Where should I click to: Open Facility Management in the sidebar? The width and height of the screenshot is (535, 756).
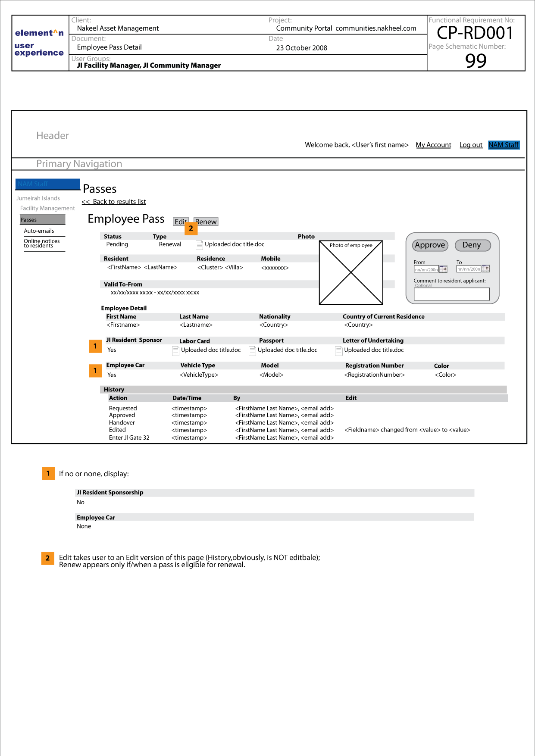click(47, 208)
